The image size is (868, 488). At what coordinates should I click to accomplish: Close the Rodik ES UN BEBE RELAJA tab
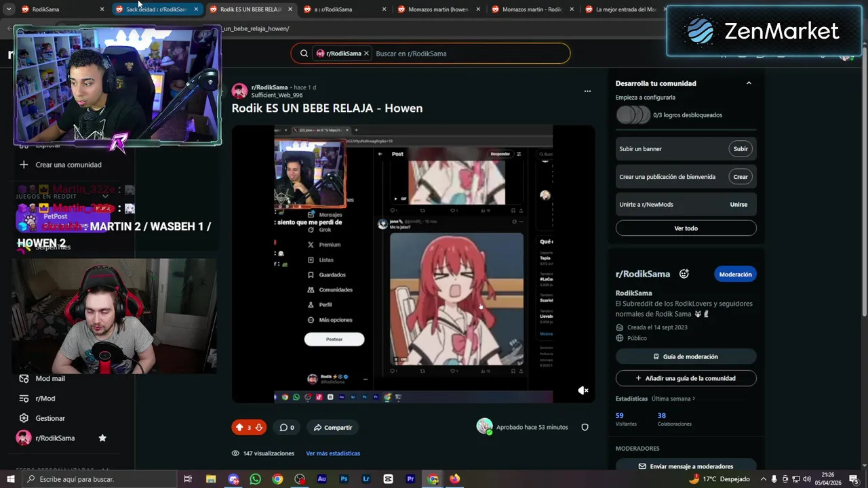point(290,9)
